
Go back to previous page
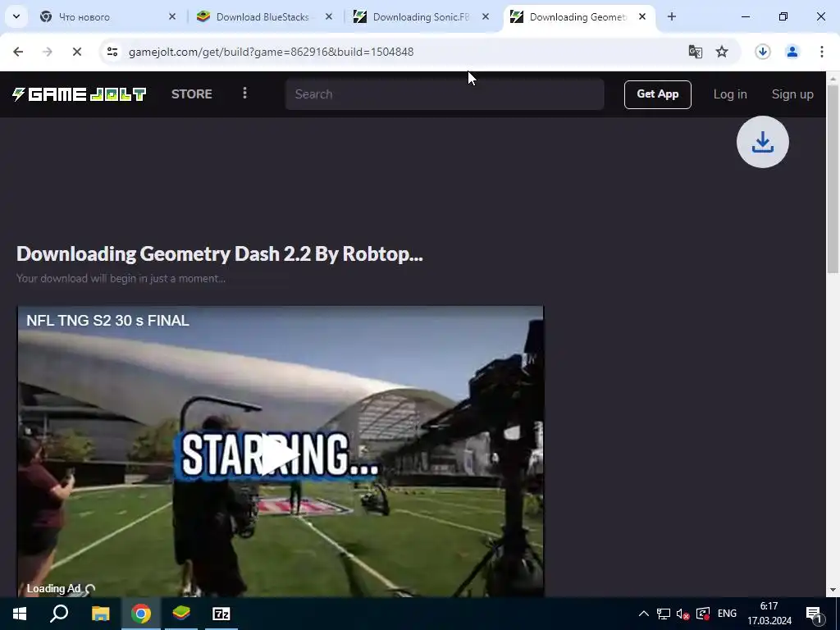pyautogui.click(x=18, y=52)
